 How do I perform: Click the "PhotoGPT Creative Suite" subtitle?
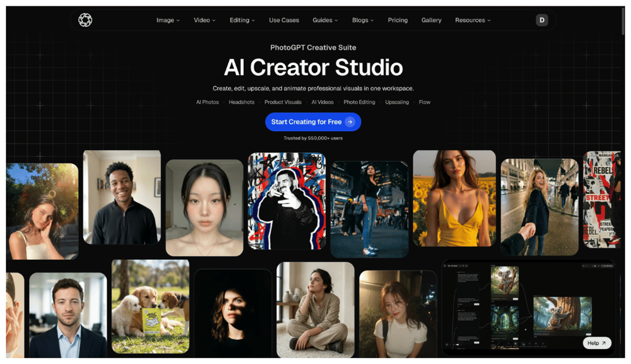313,47
